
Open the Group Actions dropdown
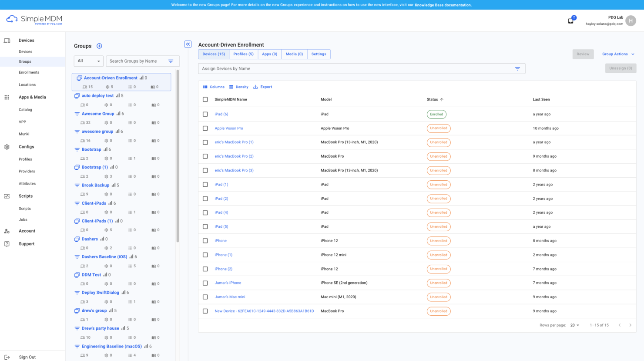coord(618,54)
